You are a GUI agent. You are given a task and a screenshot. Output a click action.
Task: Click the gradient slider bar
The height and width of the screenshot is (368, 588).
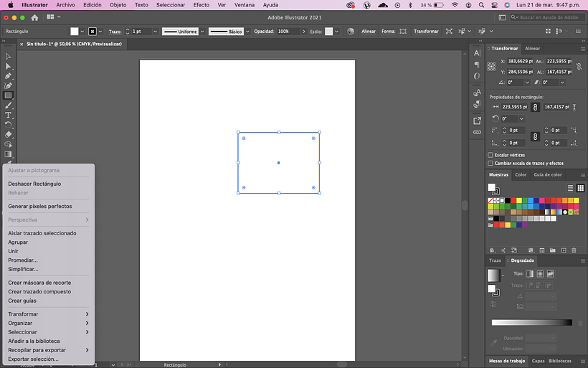pos(532,323)
